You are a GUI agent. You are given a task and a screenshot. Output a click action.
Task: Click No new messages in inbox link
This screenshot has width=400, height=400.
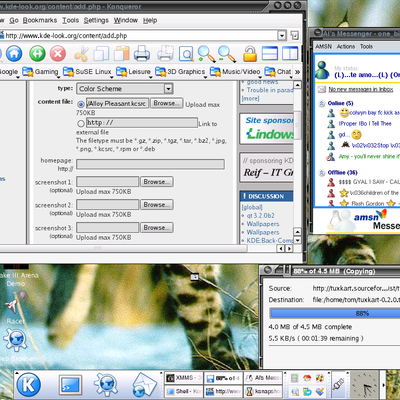[x=361, y=89]
